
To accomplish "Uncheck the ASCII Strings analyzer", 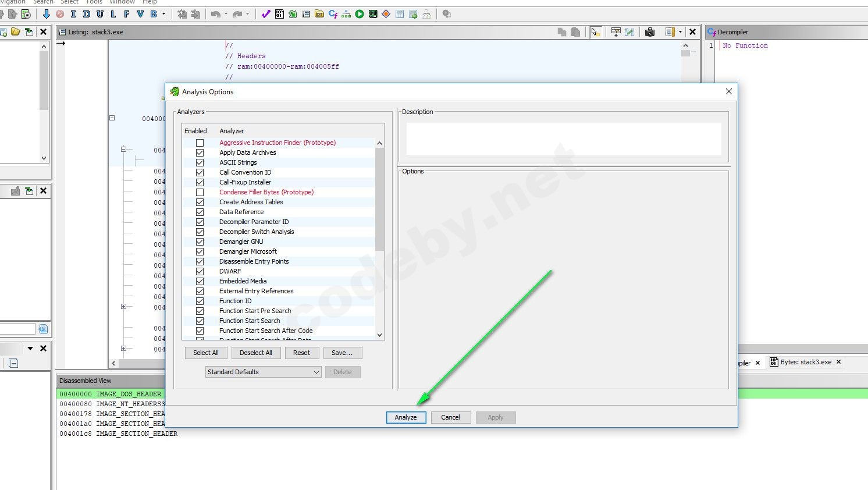I will 200,162.
